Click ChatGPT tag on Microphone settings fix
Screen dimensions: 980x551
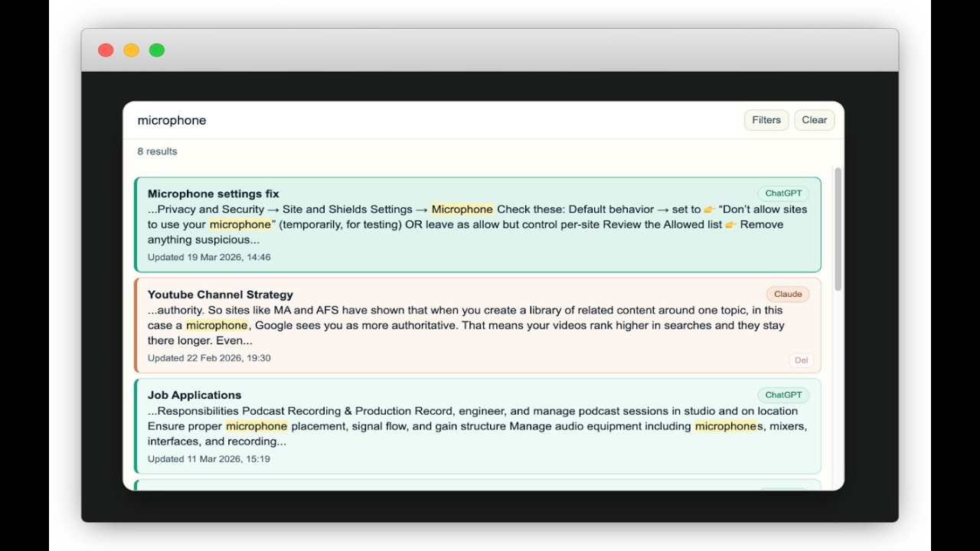(x=783, y=194)
